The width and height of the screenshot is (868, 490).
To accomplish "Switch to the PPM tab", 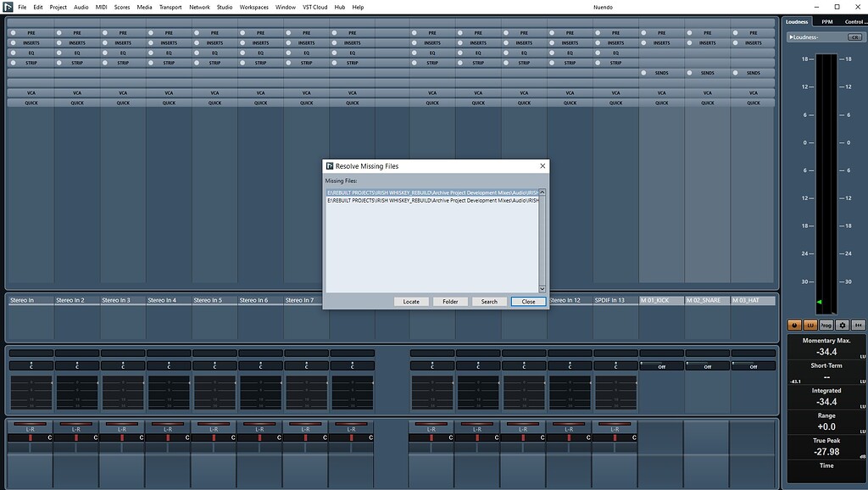I will click(x=826, y=21).
